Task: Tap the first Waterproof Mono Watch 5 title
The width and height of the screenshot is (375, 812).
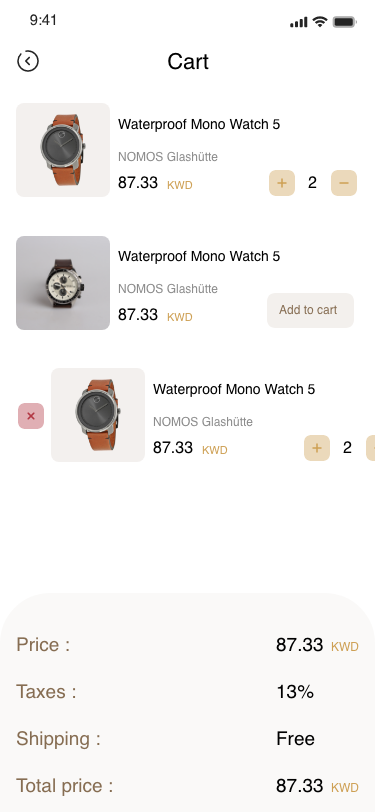Action: click(x=199, y=124)
